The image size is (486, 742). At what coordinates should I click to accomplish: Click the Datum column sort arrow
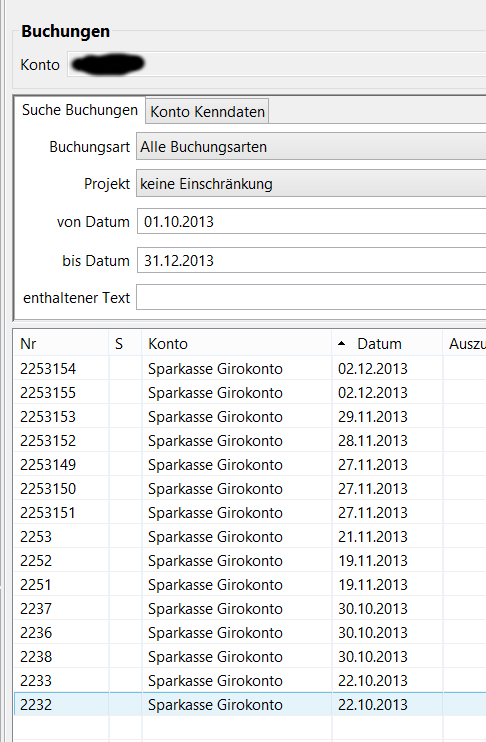pos(341,344)
